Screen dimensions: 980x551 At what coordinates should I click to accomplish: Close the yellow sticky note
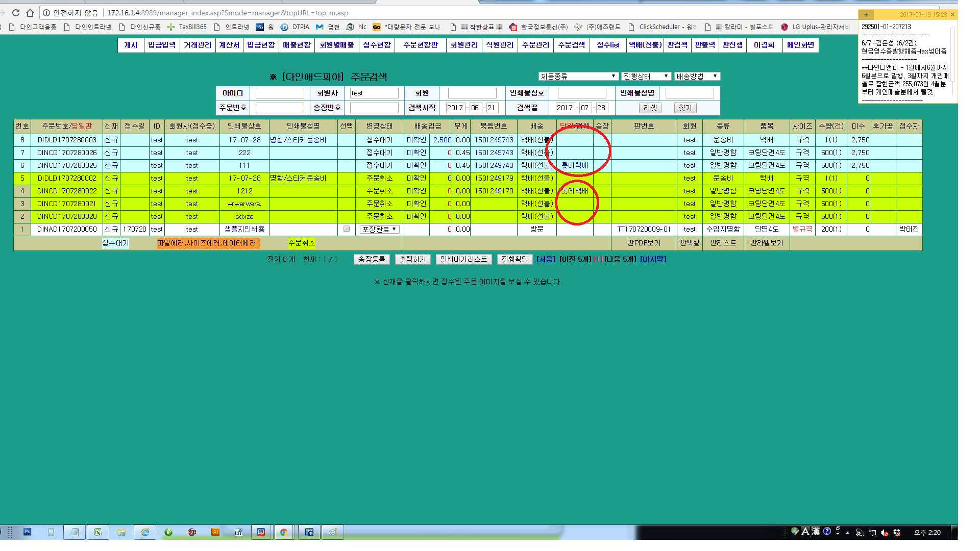952,14
